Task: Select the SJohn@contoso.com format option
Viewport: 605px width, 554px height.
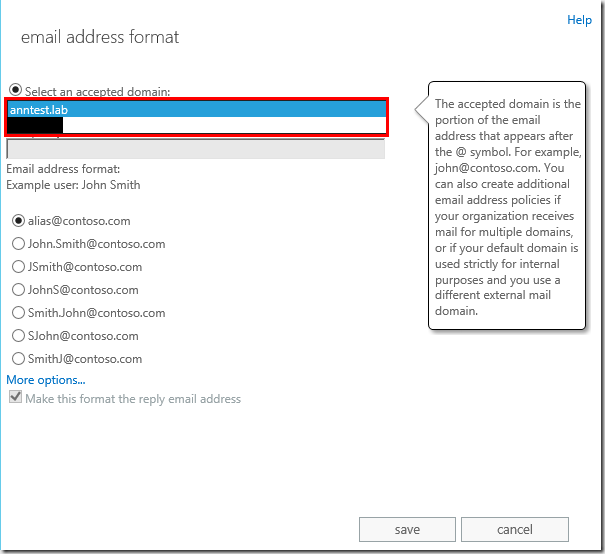Action: (x=18, y=336)
